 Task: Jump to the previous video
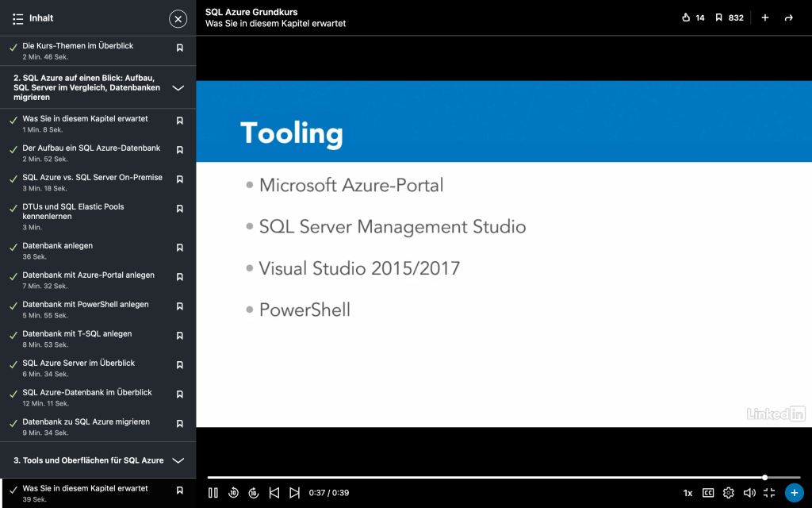pos(274,493)
